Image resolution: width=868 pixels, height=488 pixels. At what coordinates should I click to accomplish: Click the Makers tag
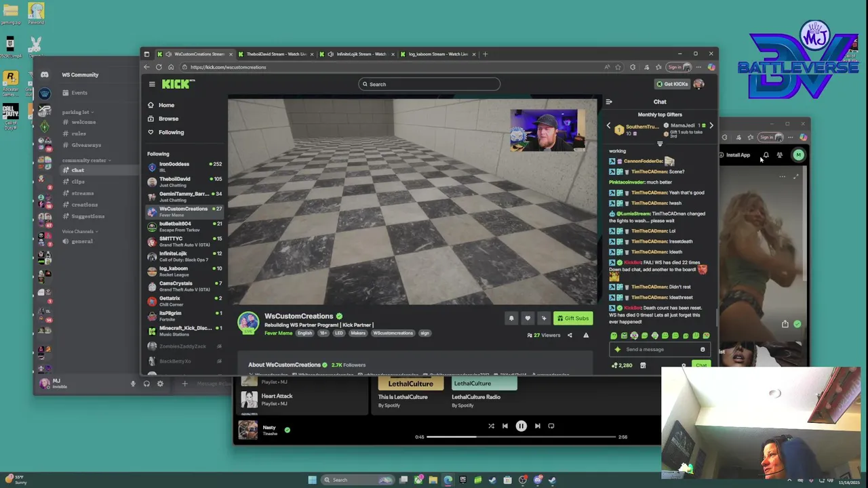coord(358,333)
